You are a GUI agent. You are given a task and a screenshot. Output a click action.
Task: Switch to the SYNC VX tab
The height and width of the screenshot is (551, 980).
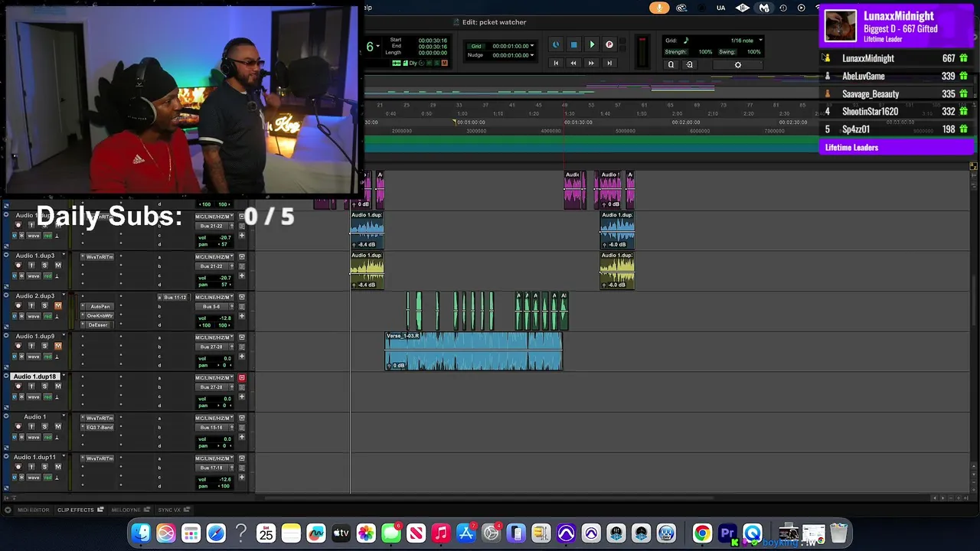(x=169, y=510)
